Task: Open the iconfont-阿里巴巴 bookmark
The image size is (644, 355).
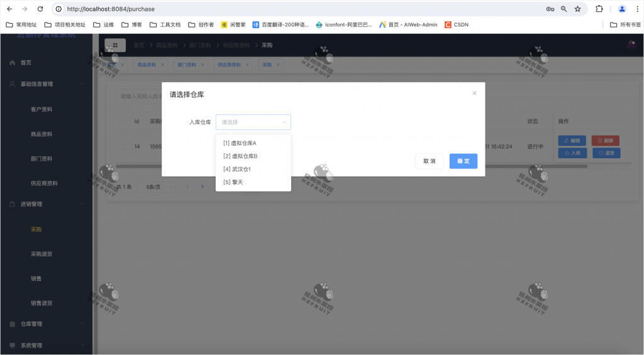Action: [x=344, y=25]
